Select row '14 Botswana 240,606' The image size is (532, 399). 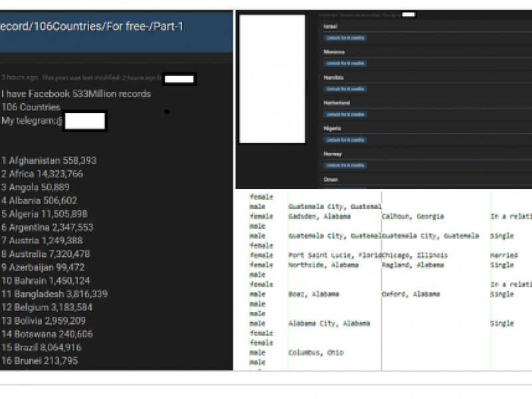[x=47, y=334]
